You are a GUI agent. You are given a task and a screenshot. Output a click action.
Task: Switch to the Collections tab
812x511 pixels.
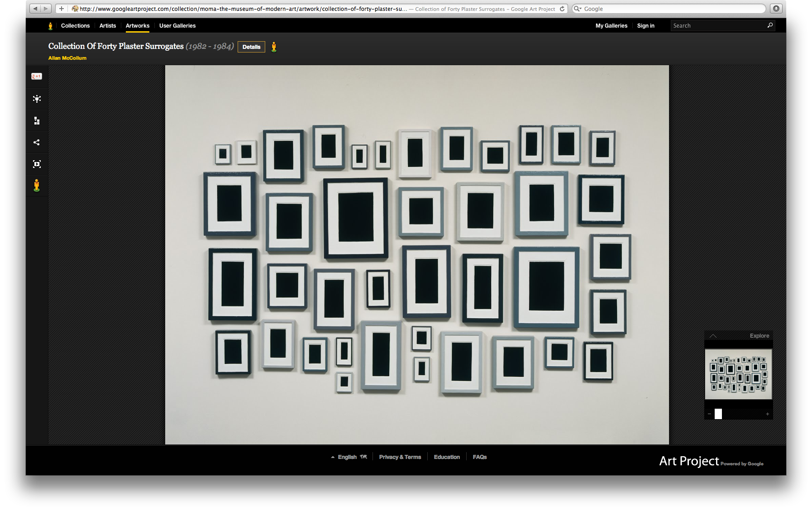point(75,26)
